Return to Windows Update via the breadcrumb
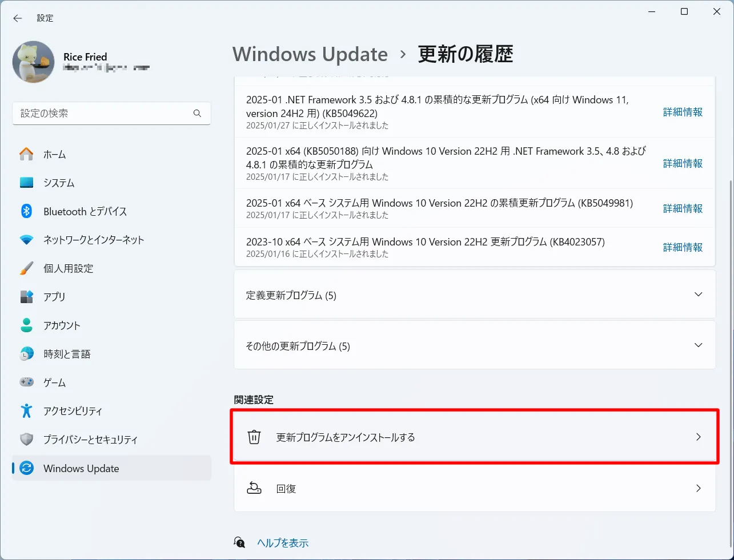 point(310,54)
